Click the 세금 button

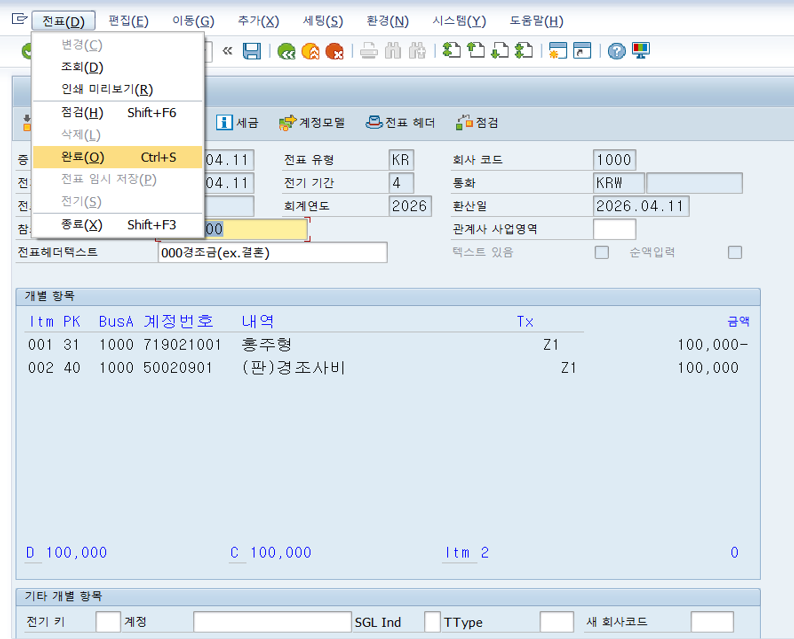(237, 122)
